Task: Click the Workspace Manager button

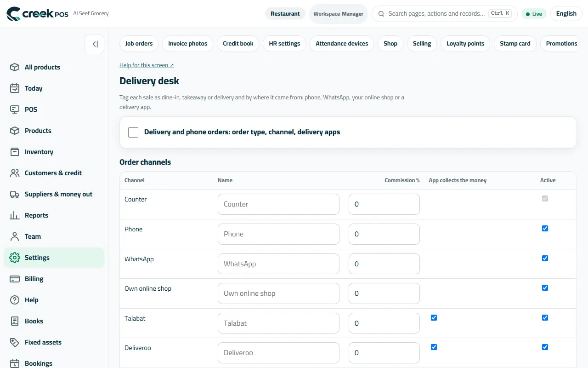Action: (339, 14)
